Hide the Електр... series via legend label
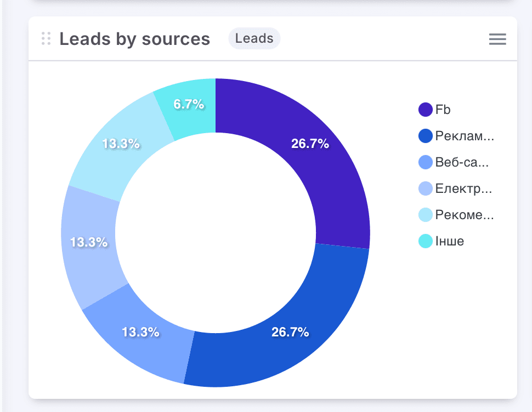The image size is (532, 412). 463,188
